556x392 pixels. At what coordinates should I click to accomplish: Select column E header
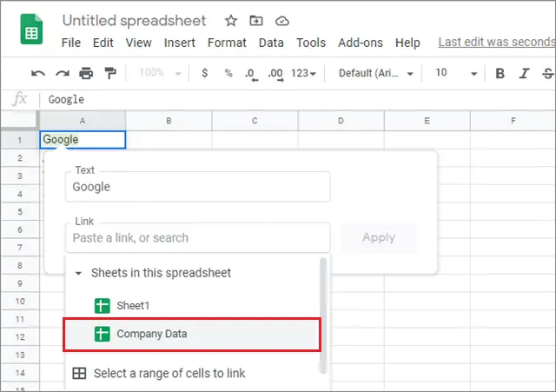427,121
